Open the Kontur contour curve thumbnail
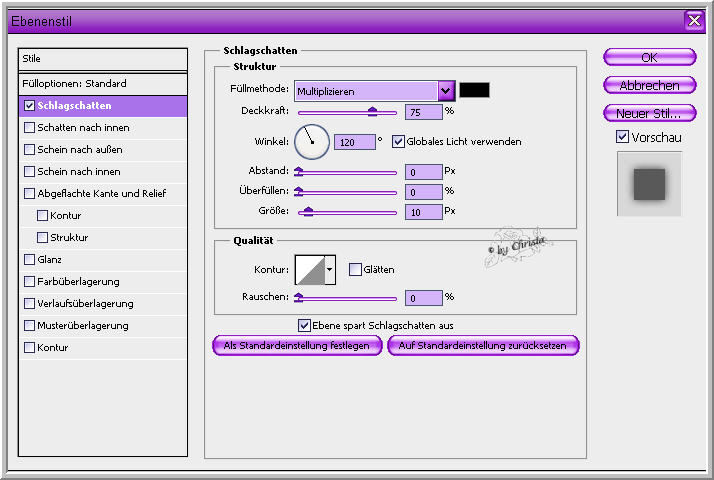Image resolution: width=714 pixels, height=480 pixels. [x=310, y=270]
